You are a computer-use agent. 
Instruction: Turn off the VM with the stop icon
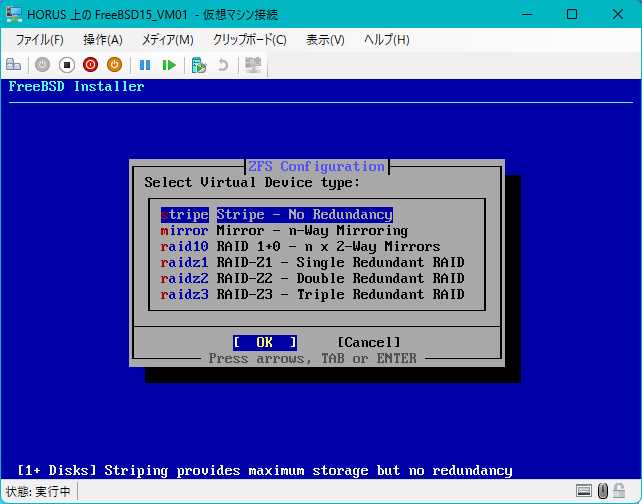(x=67, y=65)
